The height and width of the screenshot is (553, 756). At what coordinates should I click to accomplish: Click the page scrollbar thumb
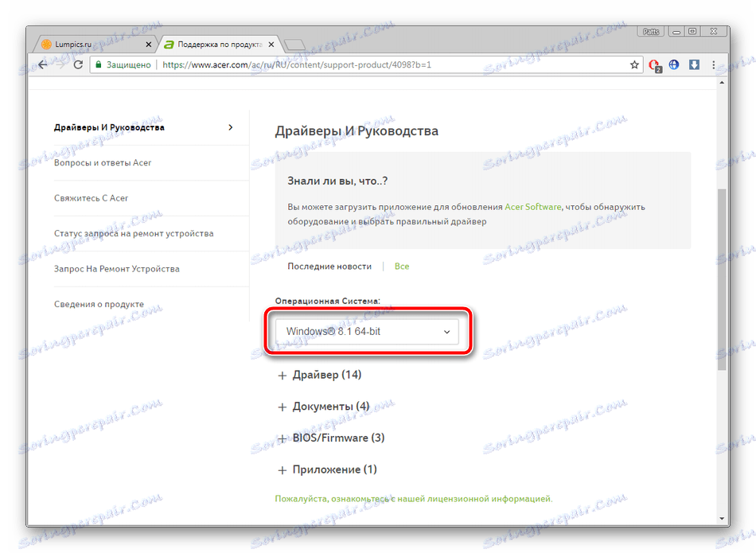pos(722,279)
